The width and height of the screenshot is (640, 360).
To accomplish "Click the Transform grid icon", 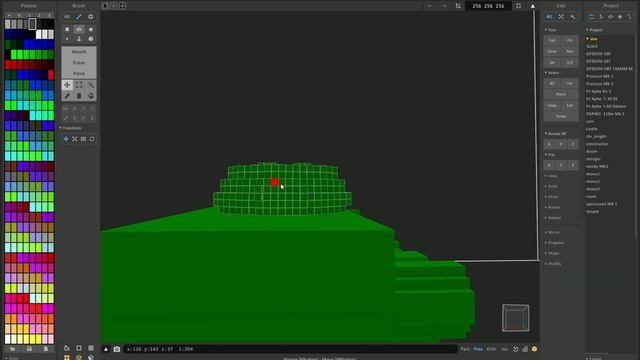I will click(83, 139).
